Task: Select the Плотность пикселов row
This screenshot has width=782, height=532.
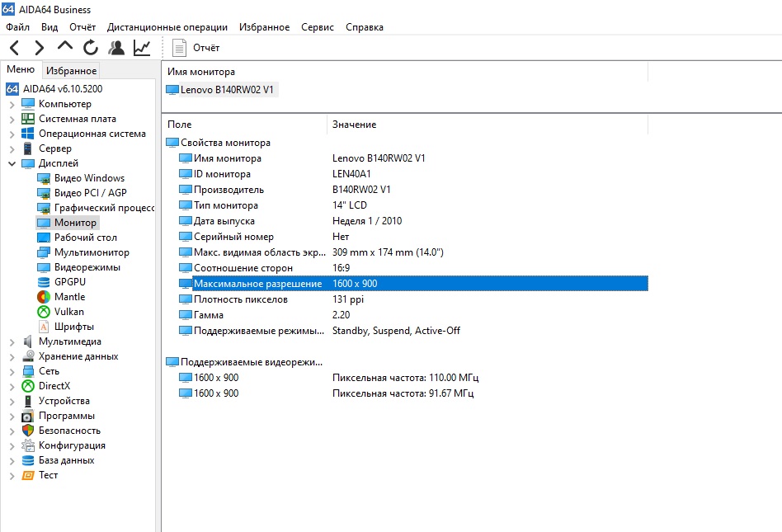Action: (x=413, y=299)
